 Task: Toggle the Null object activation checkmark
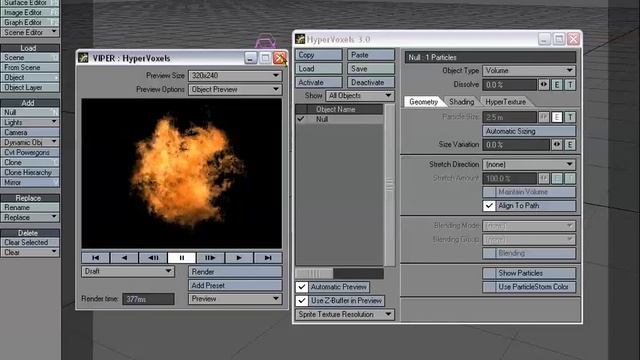point(301,119)
